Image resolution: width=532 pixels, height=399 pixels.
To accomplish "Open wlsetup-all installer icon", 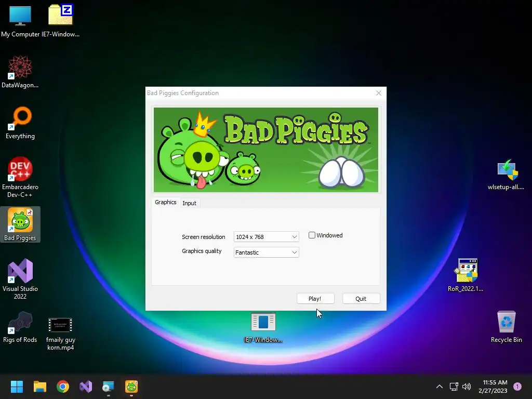I will 506,175.
